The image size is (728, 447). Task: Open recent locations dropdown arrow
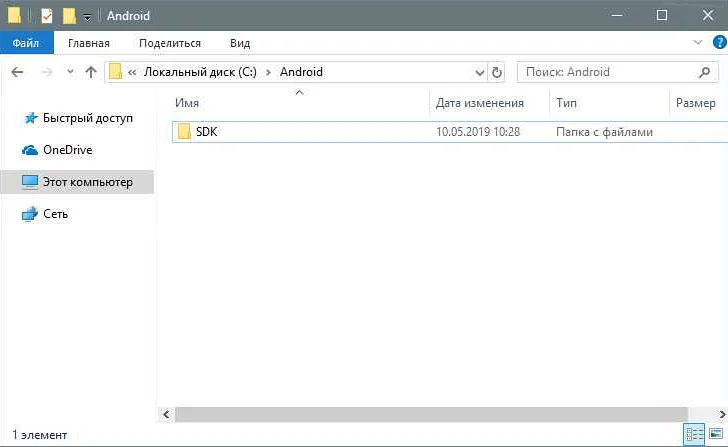[70, 72]
